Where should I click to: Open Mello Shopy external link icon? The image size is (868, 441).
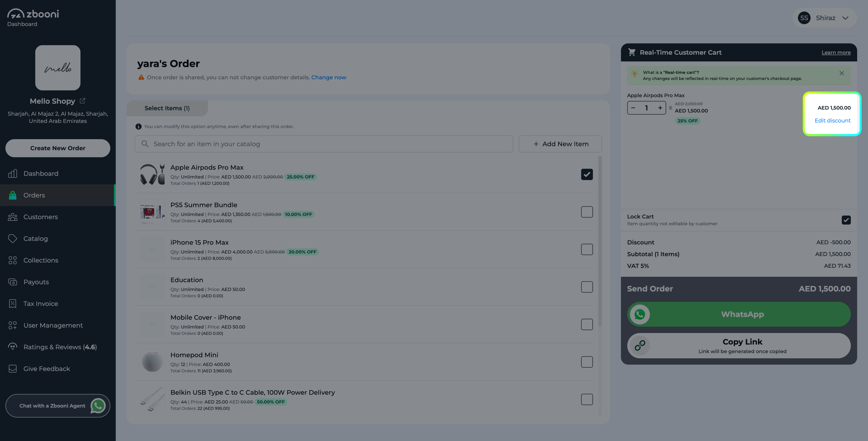(83, 101)
